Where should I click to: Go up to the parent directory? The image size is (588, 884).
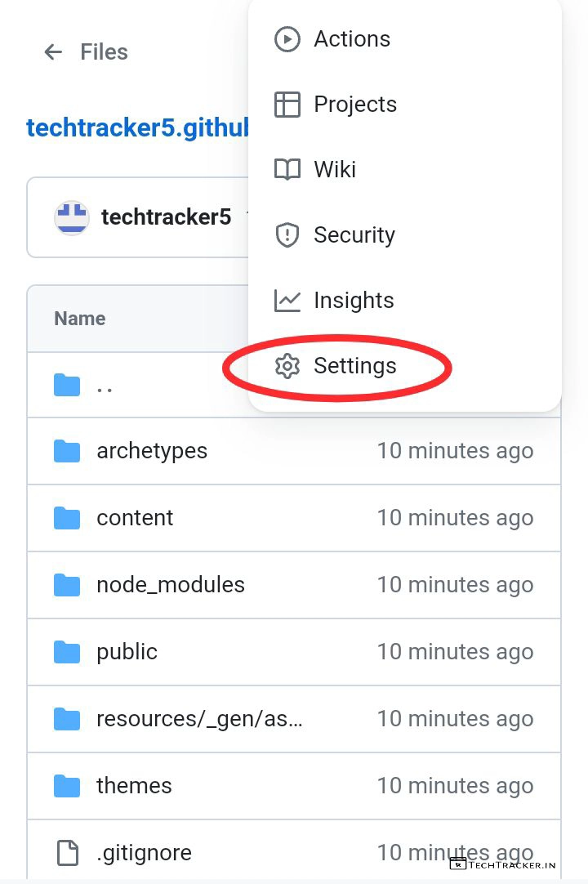[105, 386]
